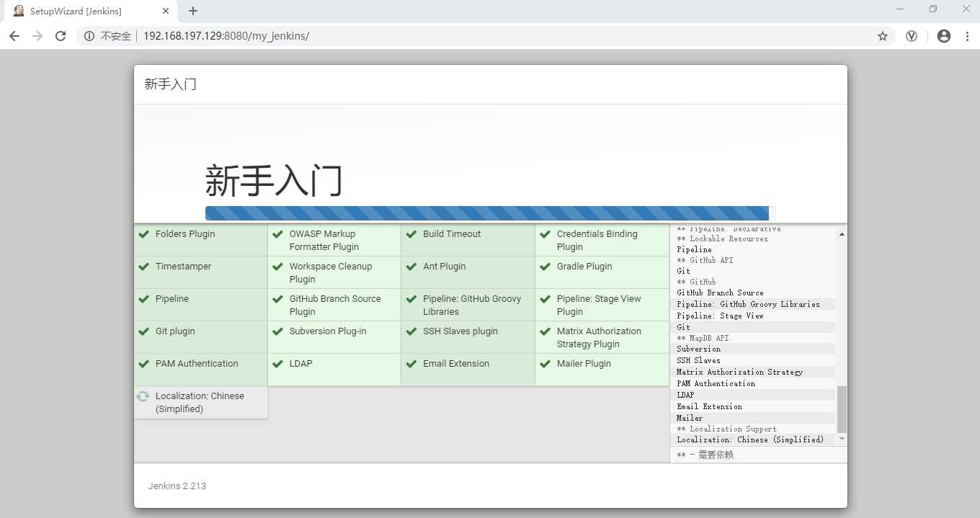This screenshot has height=518, width=980.
Task: Click the browser forward arrow
Action: coord(37,36)
